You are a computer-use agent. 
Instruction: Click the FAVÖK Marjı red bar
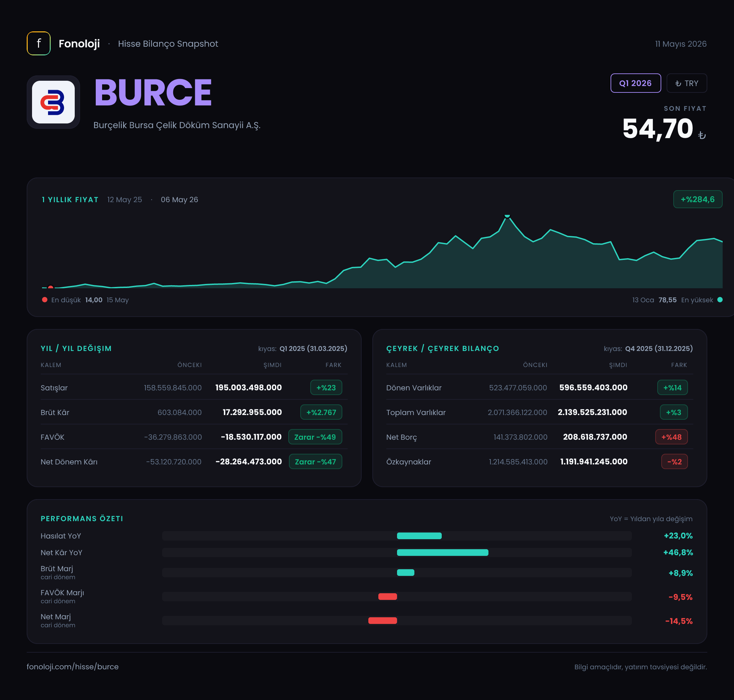[387, 596]
